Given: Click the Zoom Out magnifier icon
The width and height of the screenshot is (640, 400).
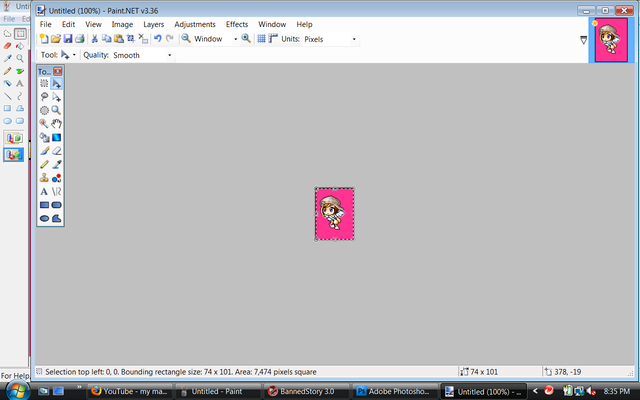Looking at the screenshot, I should [x=186, y=39].
